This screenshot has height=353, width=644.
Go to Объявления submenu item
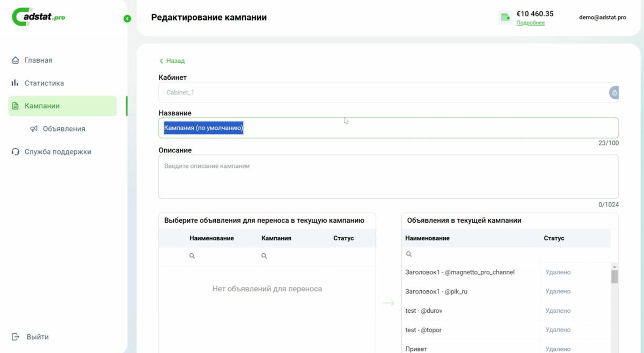point(63,129)
